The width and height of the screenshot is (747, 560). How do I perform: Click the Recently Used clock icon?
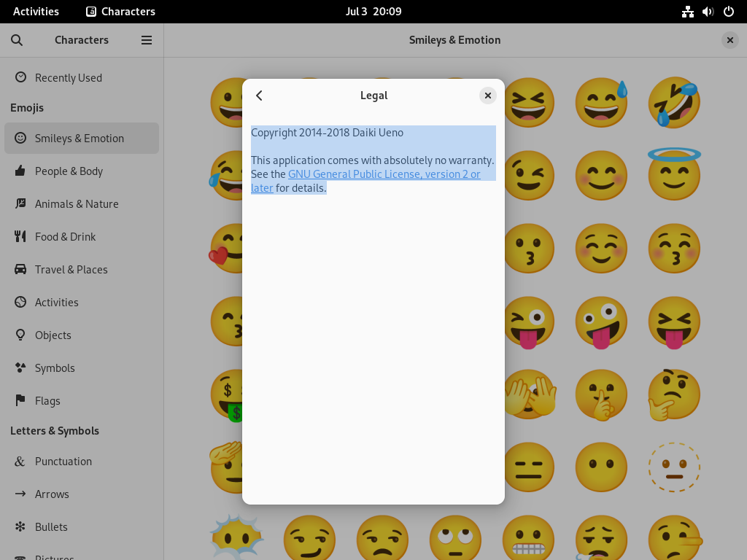(20, 77)
